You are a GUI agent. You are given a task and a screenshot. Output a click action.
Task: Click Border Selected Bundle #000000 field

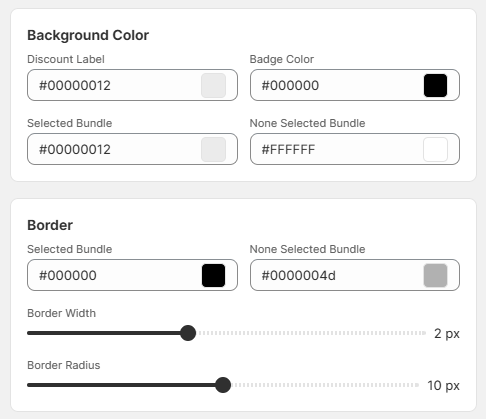[x=132, y=275]
